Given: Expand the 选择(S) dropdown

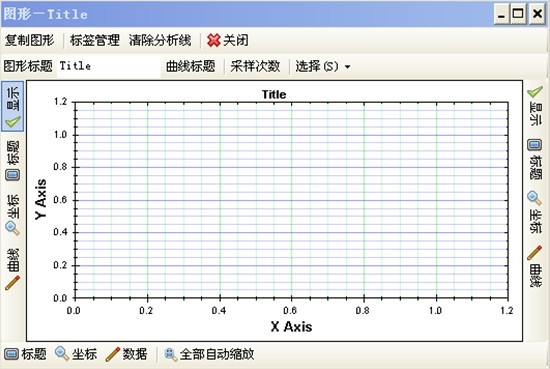Looking at the screenshot, I should (323, 66).
